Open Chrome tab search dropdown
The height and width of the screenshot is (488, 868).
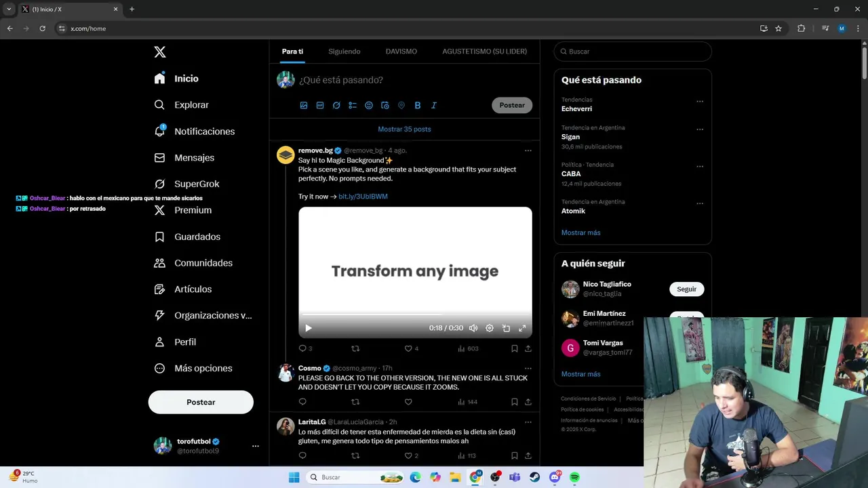point(9,9)
